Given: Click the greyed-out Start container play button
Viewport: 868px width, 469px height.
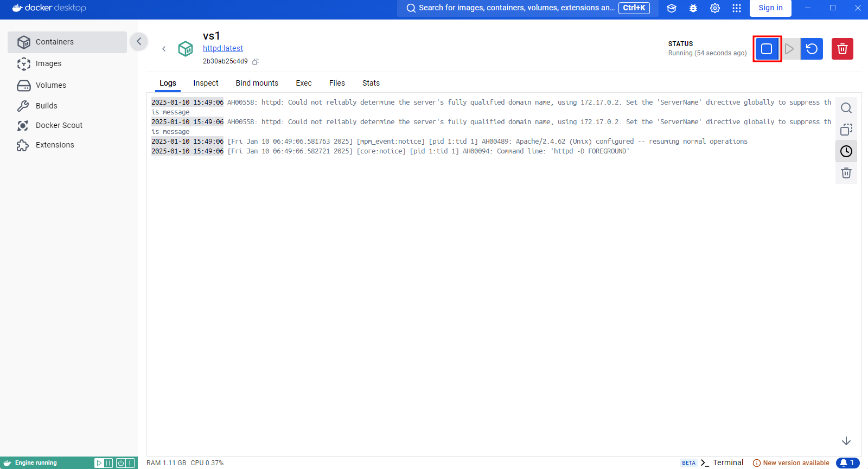Looking at the screenshot, I should click(789, 49).
